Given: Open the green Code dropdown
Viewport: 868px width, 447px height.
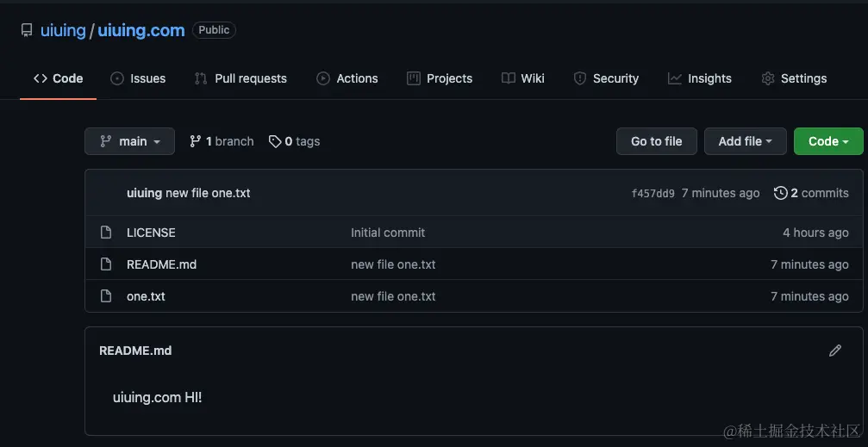Looking at the screenshot, I should (x=827, y=141).
